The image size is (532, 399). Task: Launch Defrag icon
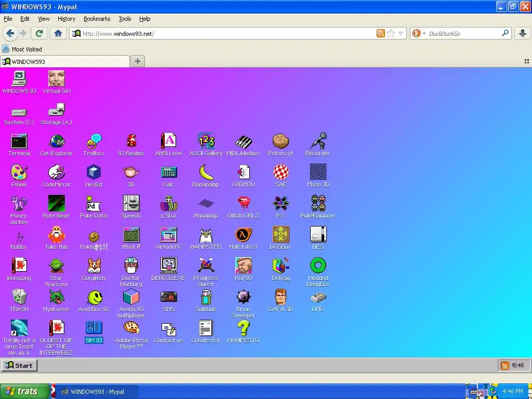281,265
